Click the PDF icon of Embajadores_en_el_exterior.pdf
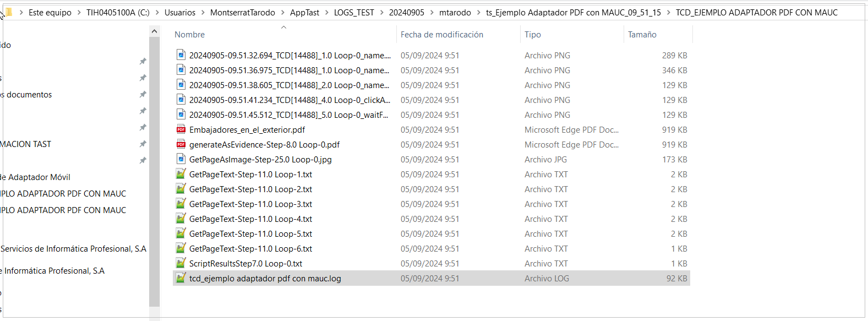The width and height of the screenshot is (868, 321). 181,130
